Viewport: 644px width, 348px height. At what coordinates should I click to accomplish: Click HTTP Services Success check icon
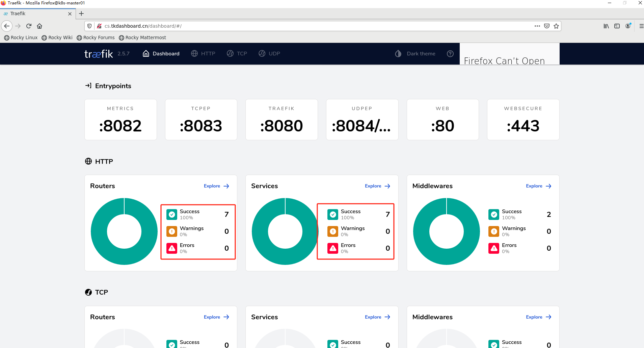333,215
